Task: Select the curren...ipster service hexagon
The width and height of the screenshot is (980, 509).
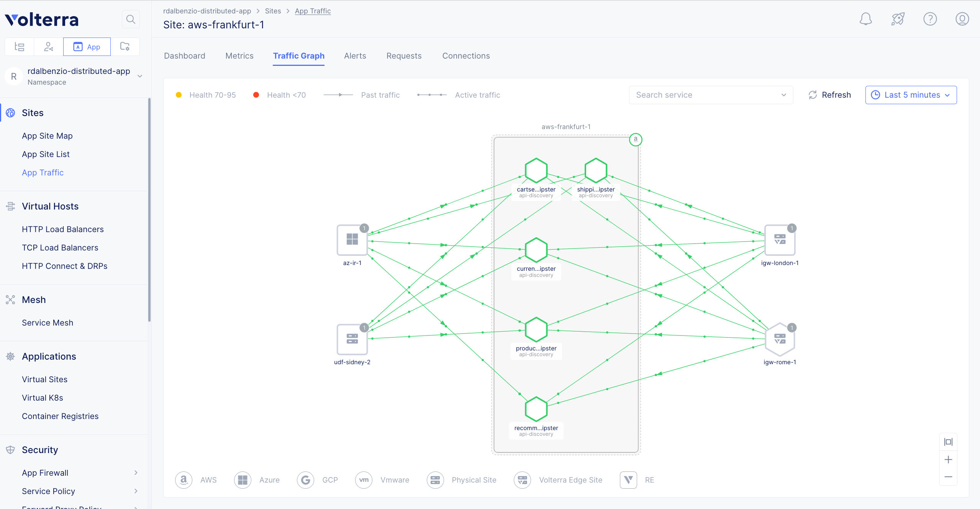Action: tap(536, 250)
